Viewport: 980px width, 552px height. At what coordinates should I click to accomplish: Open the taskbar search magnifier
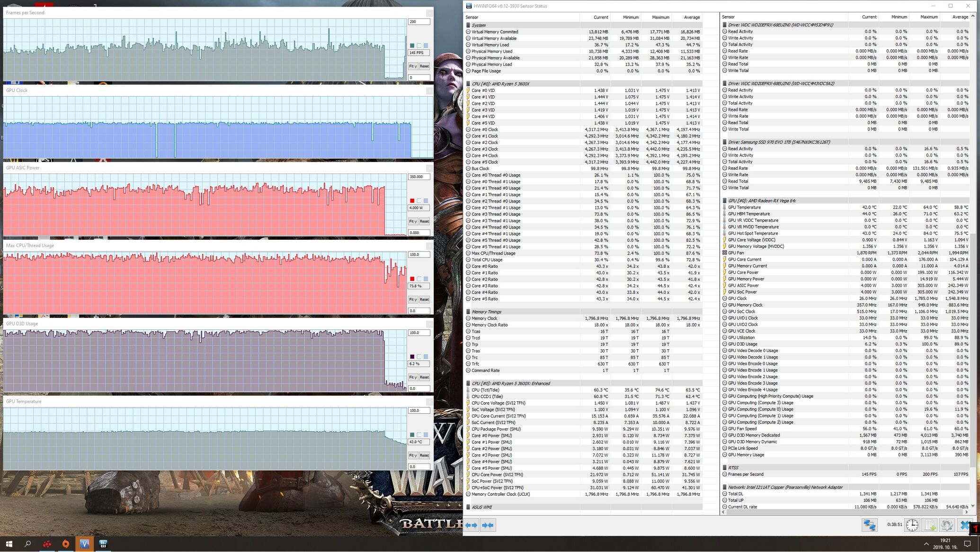(27, 544)
